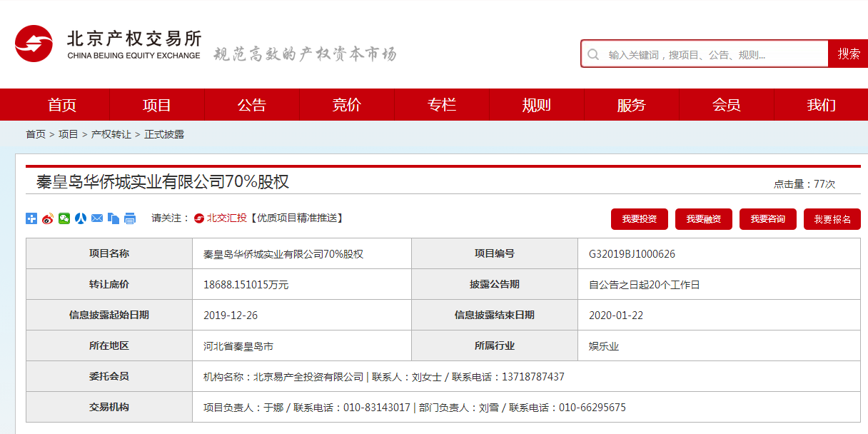
Task: Open the 服务 navigation menu
Action: [632, 105]
